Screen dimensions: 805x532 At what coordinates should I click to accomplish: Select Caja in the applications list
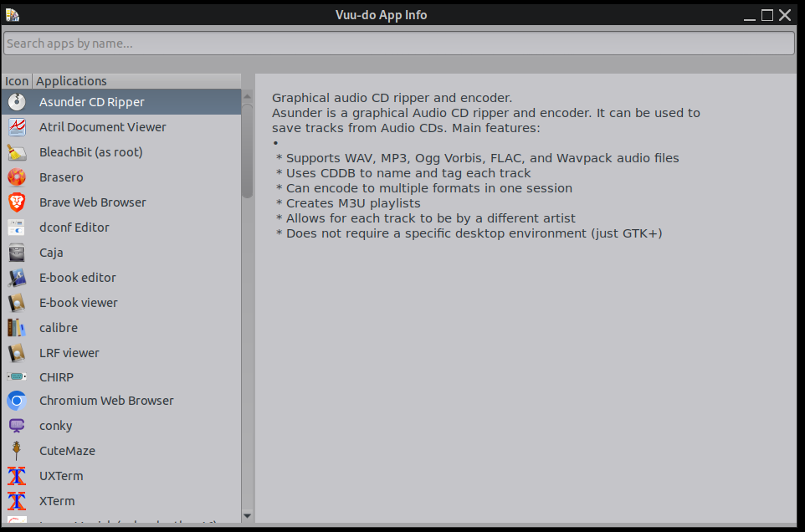[x=121, y=253]
